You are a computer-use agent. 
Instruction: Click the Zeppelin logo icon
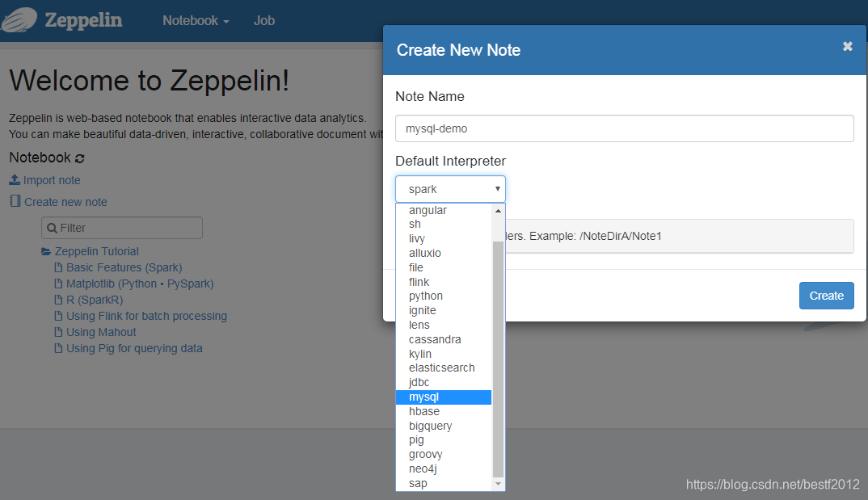click(x=19, y=19)
